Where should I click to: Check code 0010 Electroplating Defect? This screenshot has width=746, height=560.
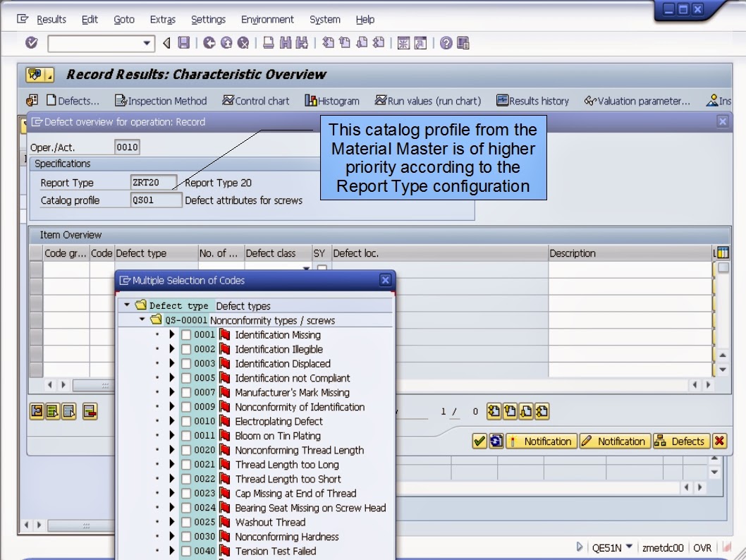(x=188, y=421)
